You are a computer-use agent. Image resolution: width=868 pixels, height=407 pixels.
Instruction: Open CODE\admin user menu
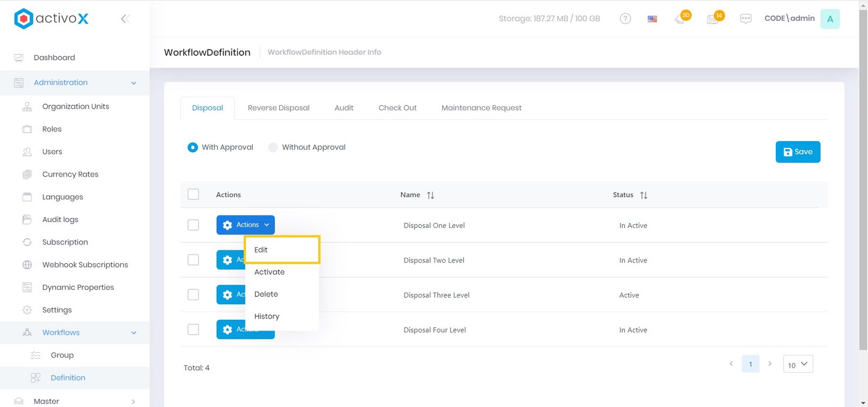point(789,18)
